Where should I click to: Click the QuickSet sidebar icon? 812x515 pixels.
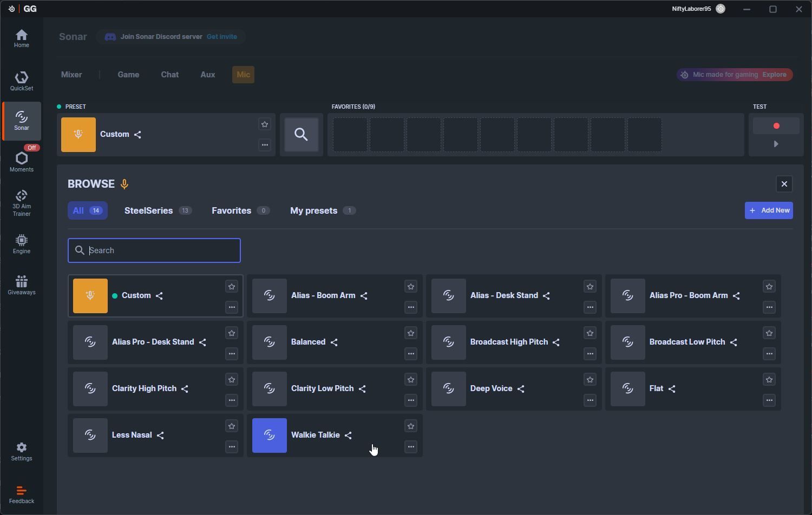point(22,81)
